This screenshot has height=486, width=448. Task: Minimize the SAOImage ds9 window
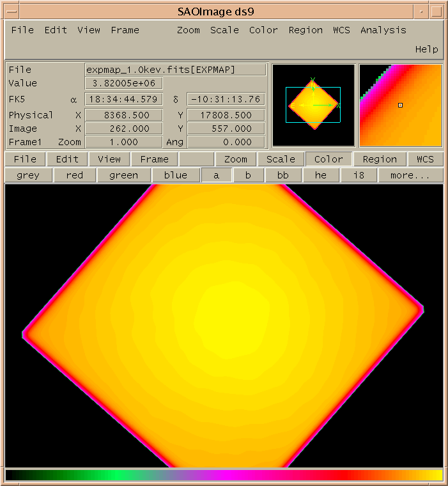[421, 12]
